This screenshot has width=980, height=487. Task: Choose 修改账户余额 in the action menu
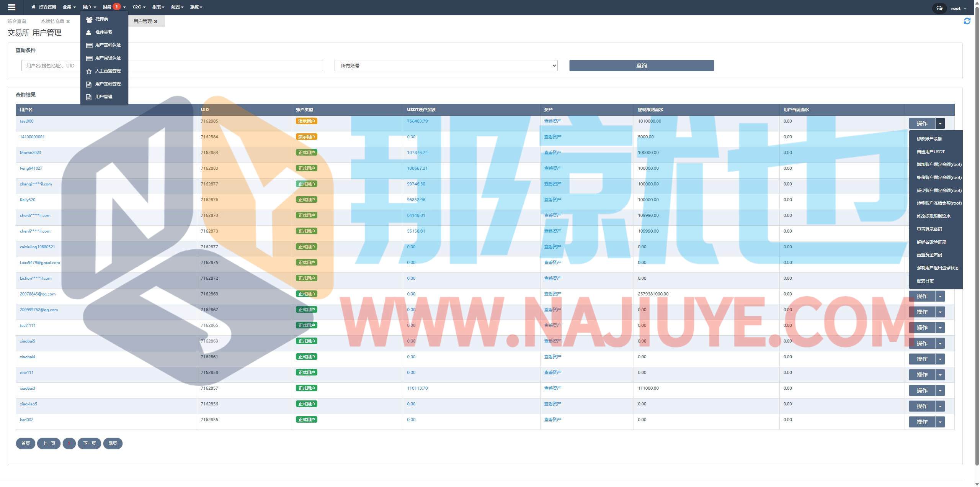(x=929, y=139)
